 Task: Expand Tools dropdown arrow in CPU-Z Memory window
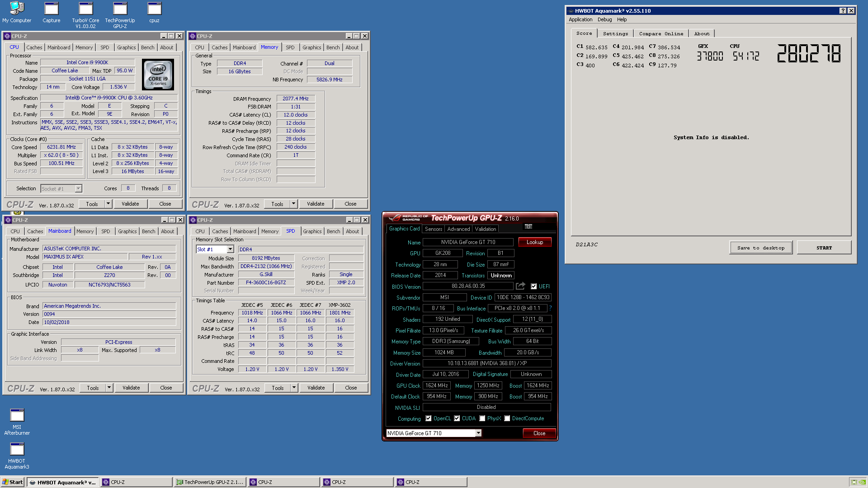pos(293,204)
